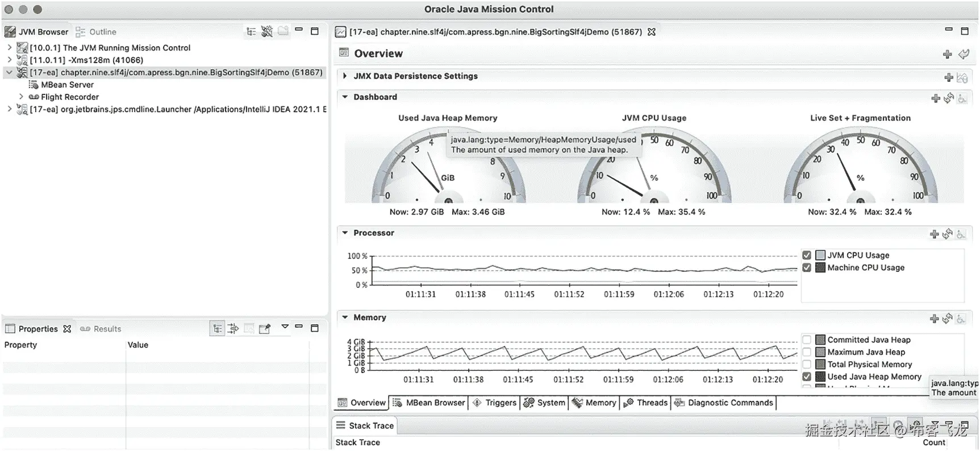
Task: Uncheck the JVM CPU Usage checkbox
Action: (807, 255)
